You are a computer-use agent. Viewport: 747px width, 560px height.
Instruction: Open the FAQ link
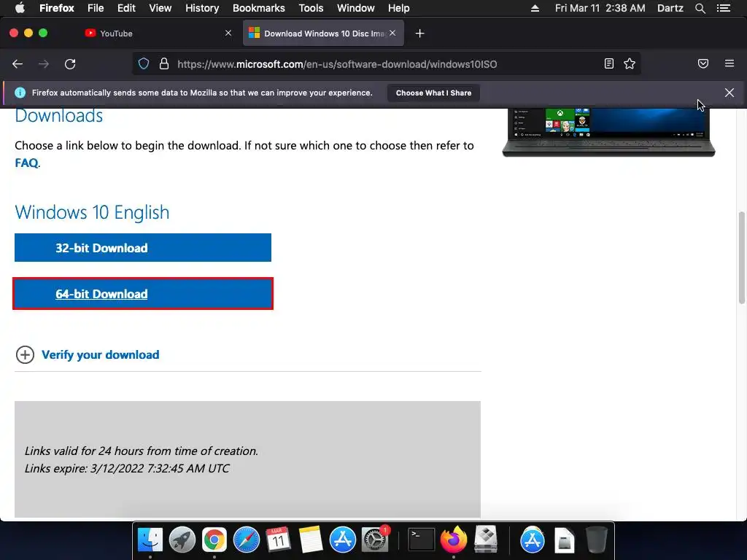pos(27,163)
